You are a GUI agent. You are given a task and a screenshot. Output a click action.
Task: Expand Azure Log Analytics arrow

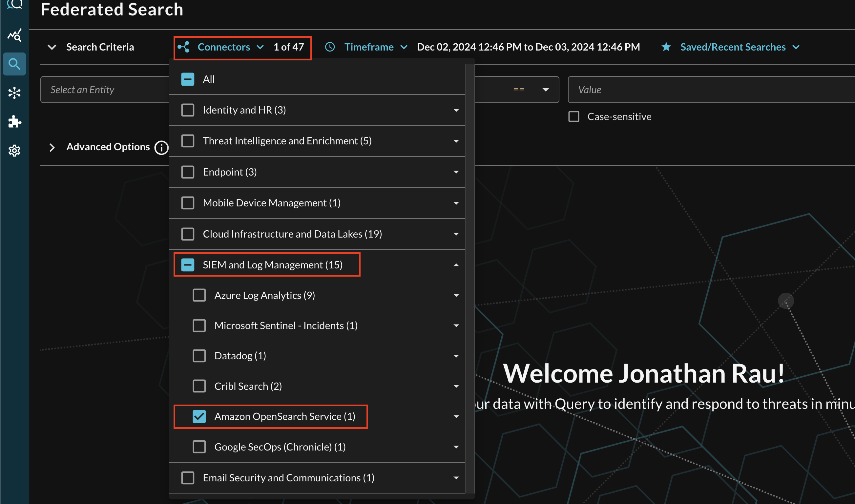tap(456, 295)
